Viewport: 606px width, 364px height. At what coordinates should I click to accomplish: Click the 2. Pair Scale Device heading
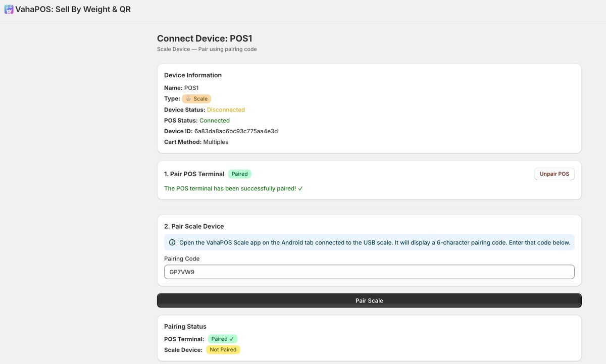click(194, 226)
